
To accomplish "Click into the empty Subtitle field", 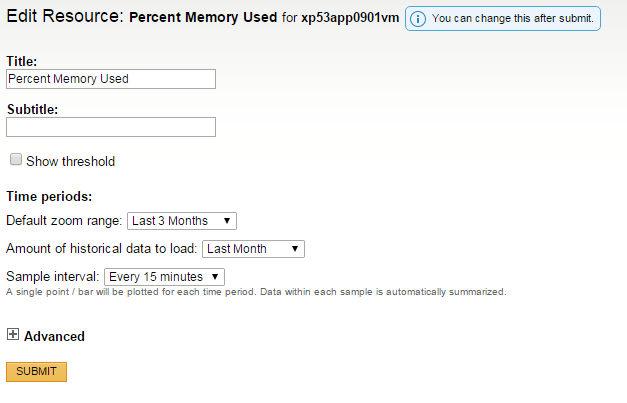I will click(x=110, y=127).
